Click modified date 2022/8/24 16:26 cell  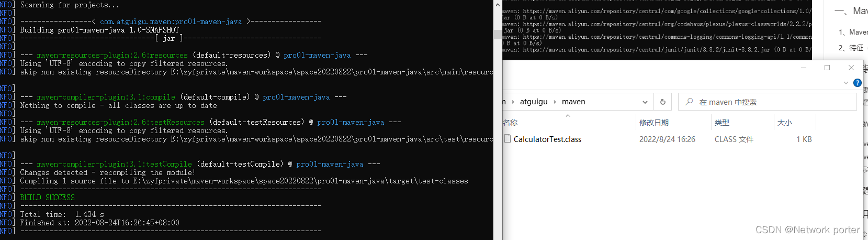click(x=667, y=139)
